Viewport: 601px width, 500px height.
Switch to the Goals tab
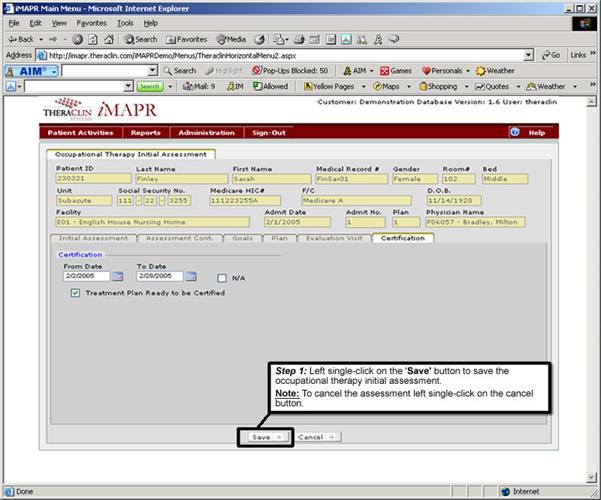pos(243,238)
